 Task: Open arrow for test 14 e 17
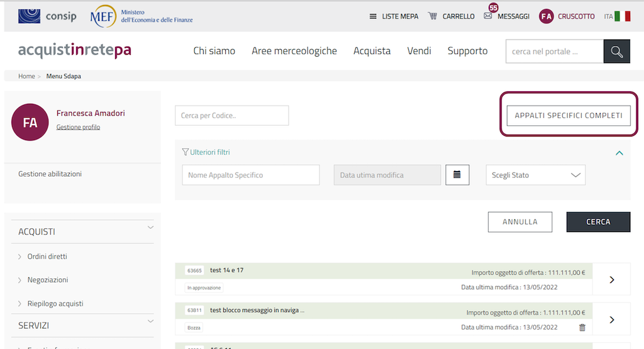pos(611,279)
